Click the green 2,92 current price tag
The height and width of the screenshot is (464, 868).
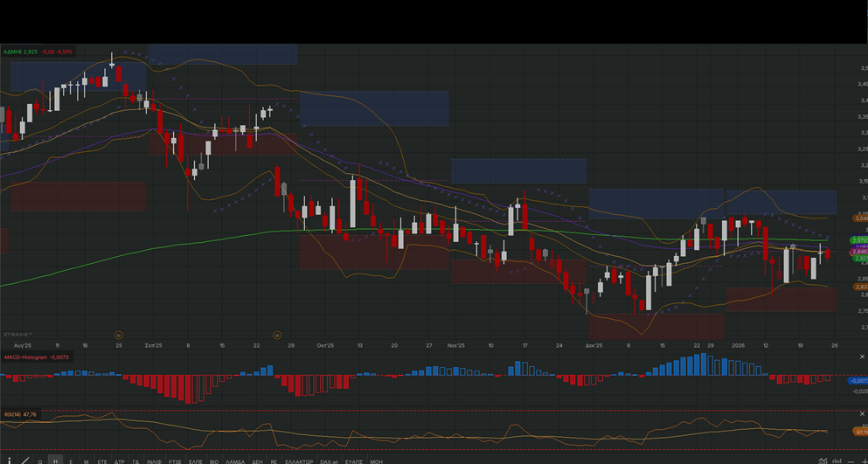coord(860,258)
